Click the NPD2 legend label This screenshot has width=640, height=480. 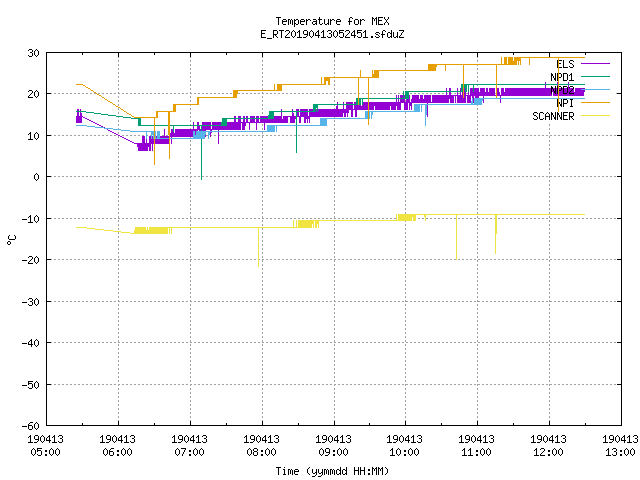[562, 90]
